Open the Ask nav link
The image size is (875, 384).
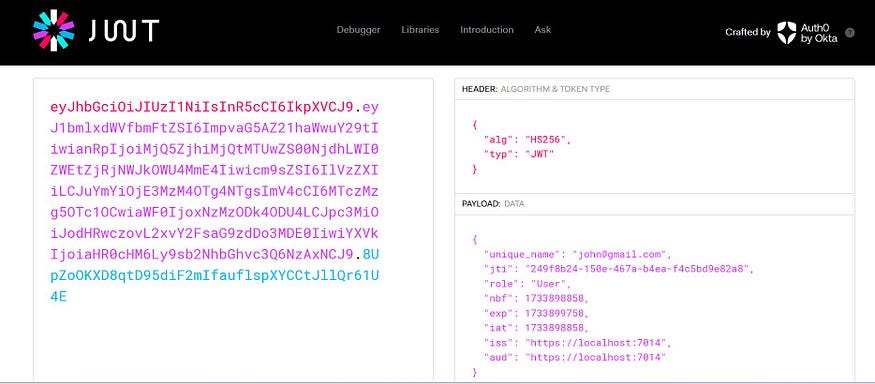coord(542,30)
